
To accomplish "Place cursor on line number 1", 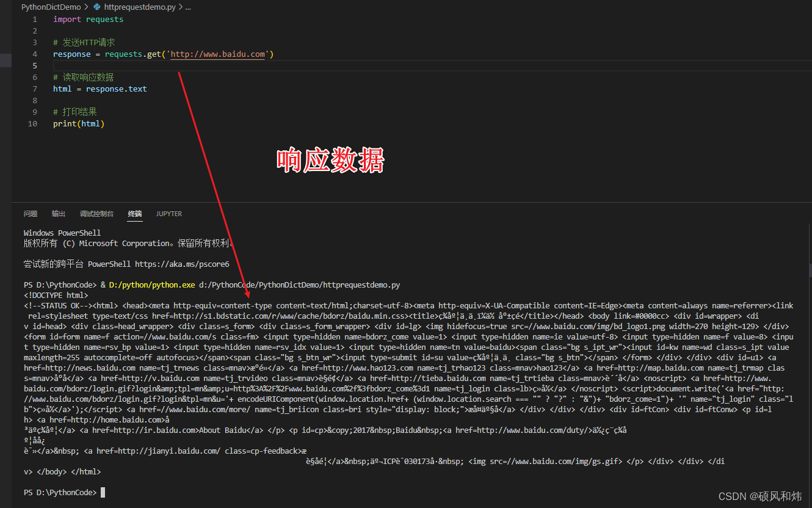I will [x=35, y=20].
